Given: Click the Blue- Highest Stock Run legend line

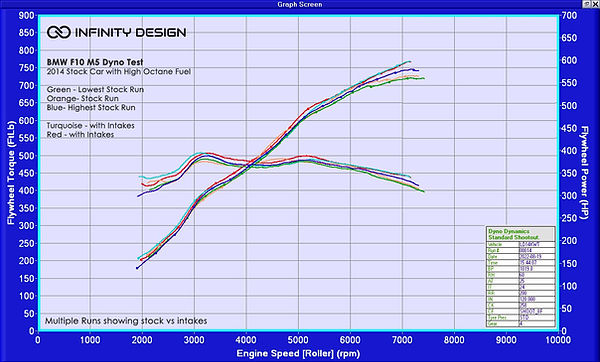Looking at the screenshot, I should (x=91, y=108).
